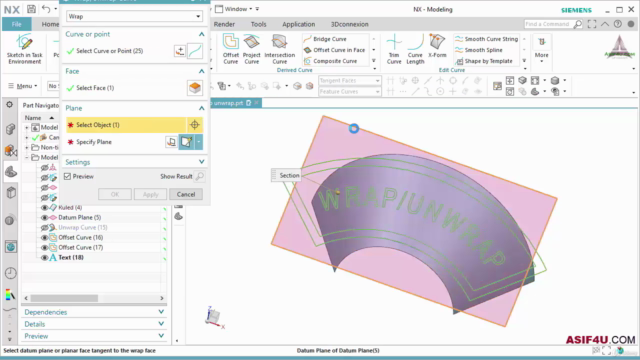The image size is (640, 360).
Task: Toggle visibility of Datum Plane (5)
Action: 44,218
